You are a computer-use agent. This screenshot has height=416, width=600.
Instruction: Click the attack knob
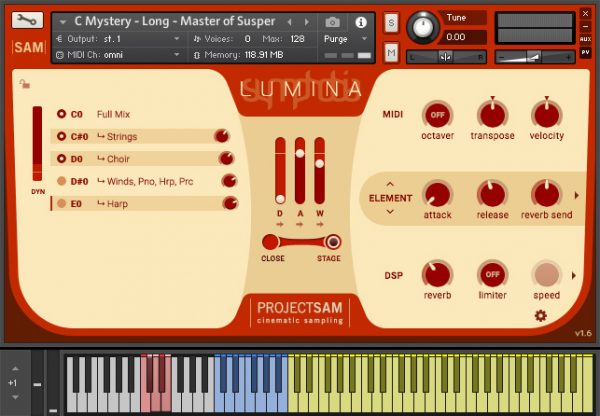click(x=437, y=195)
